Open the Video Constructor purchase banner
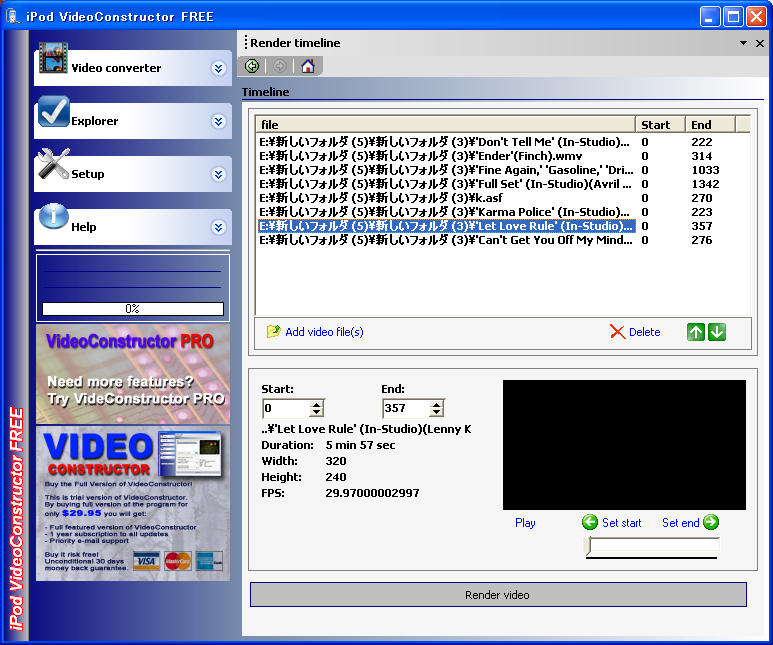 click(x=133, y=503)
